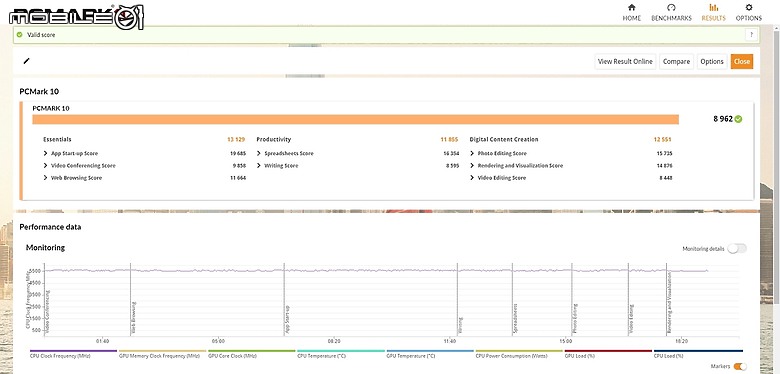Click the App Start-up timeline marker

pos(288,319)
